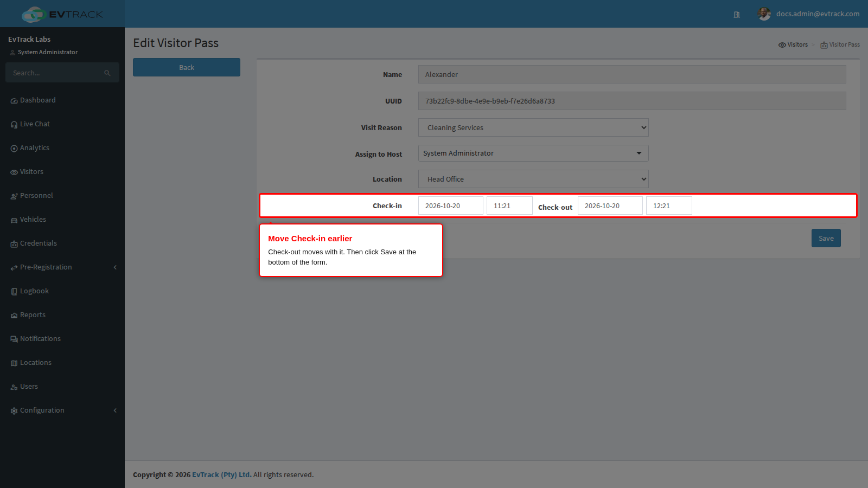Open the Configuration menu item
Screen dimensions: 868x488
62,410
